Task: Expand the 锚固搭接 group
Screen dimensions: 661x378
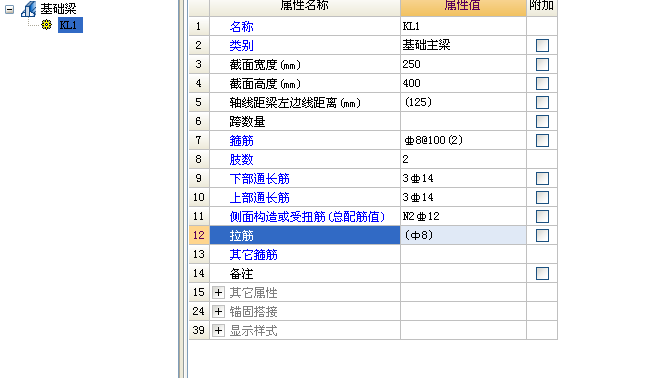Action: pyautogui.click(x=218, y=311)
